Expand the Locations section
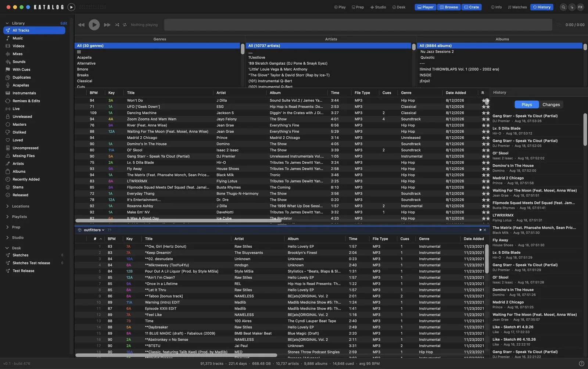The image size is (588, 369). pyautogui.click(x=7, y=206)
